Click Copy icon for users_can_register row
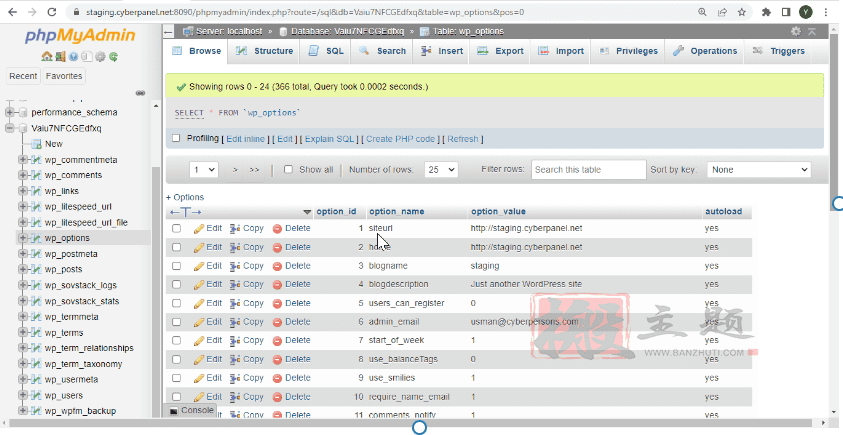This screenshot has width=843, height=435. [235, 303]
